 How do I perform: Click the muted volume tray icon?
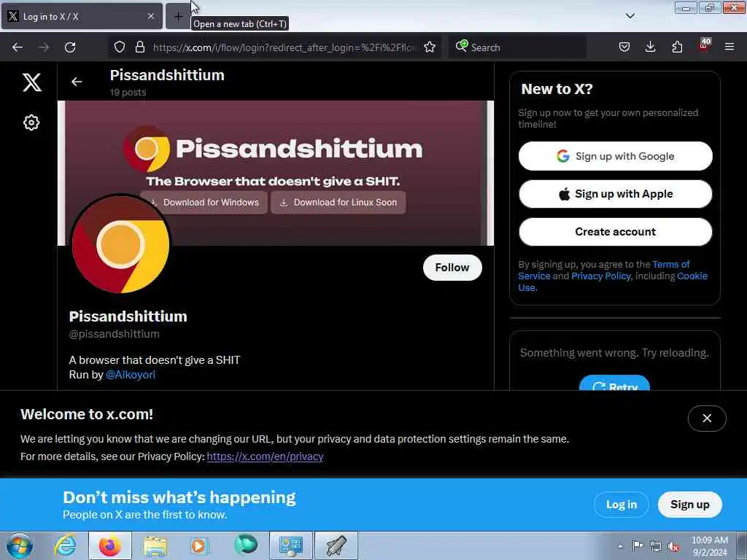(673, 547)
